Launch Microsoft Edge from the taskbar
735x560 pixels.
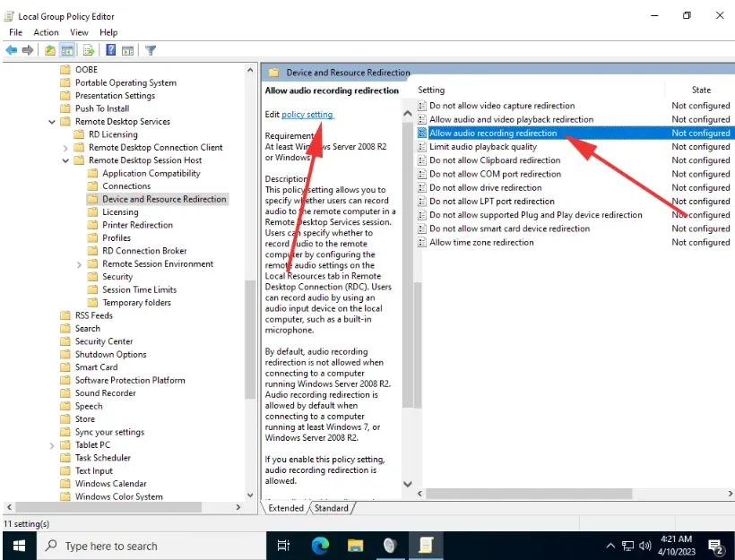point(320,546)
